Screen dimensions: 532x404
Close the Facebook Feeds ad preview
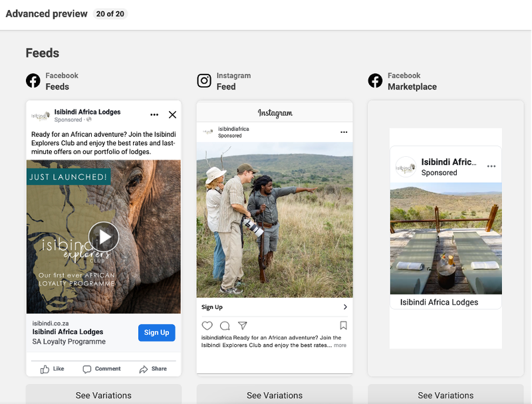[172, 114]
